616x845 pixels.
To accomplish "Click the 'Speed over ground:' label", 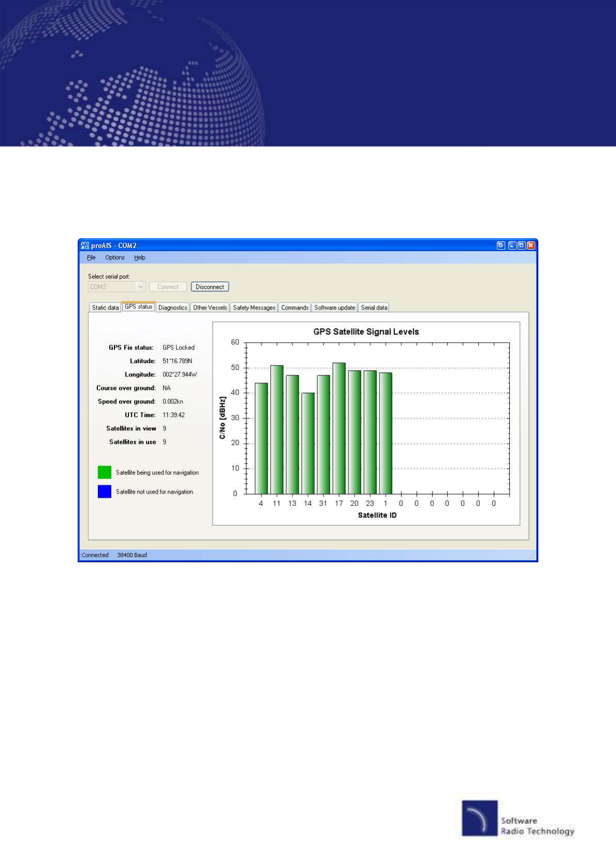I will [x=127, y=401].
